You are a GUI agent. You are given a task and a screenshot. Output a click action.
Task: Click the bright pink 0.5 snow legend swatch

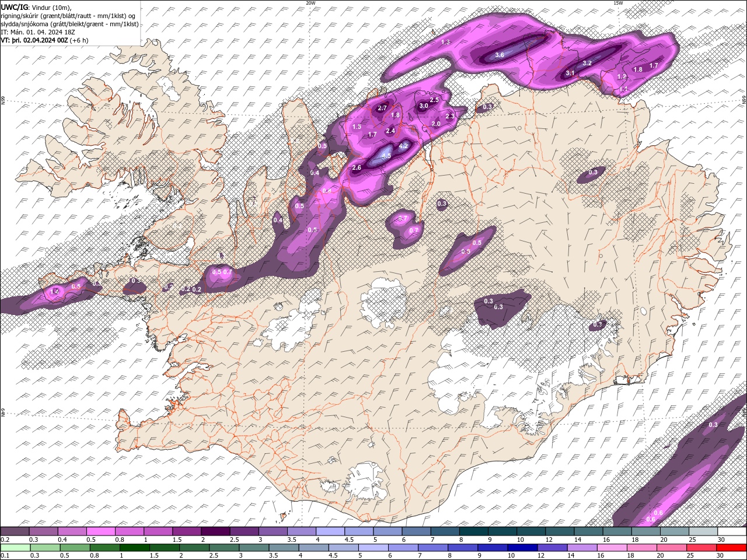pos(100,531)
